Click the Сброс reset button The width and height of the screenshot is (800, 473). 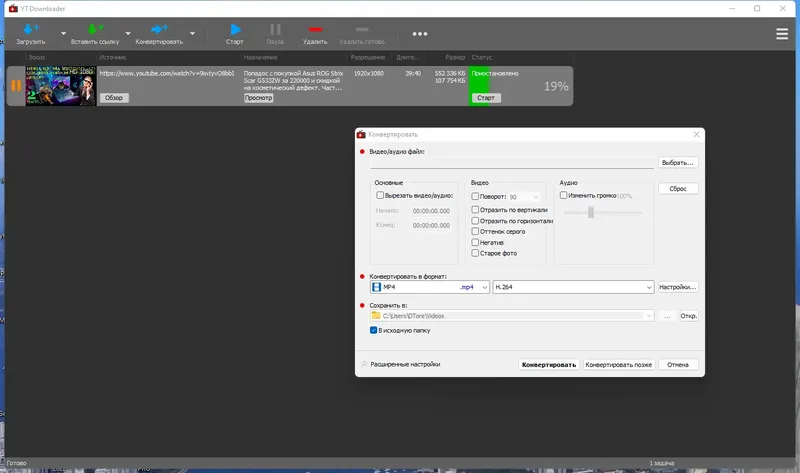[678, 188]
